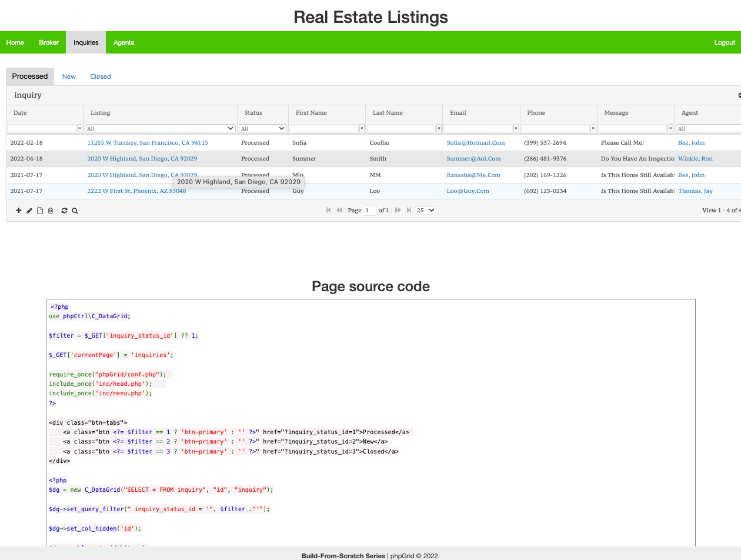Open the Closed inquiries tab

coord(101,76)
